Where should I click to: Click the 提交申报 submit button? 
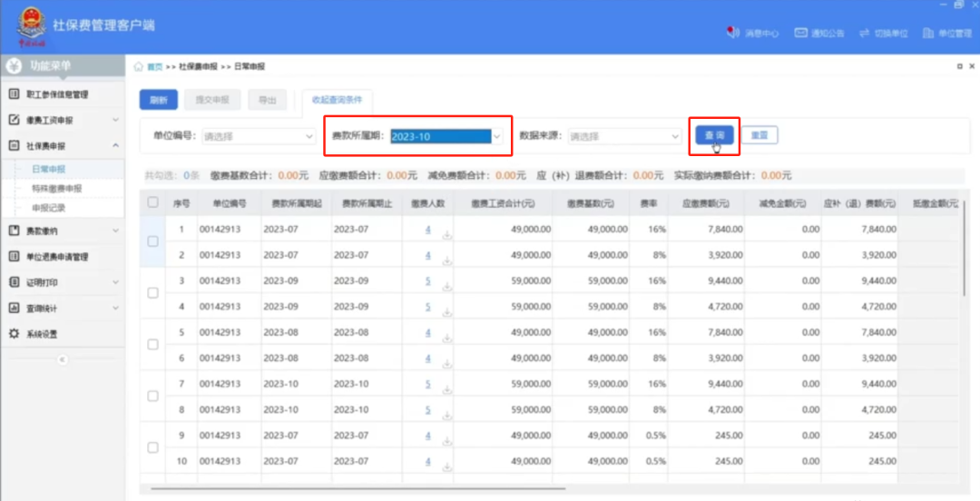(212, 100)
